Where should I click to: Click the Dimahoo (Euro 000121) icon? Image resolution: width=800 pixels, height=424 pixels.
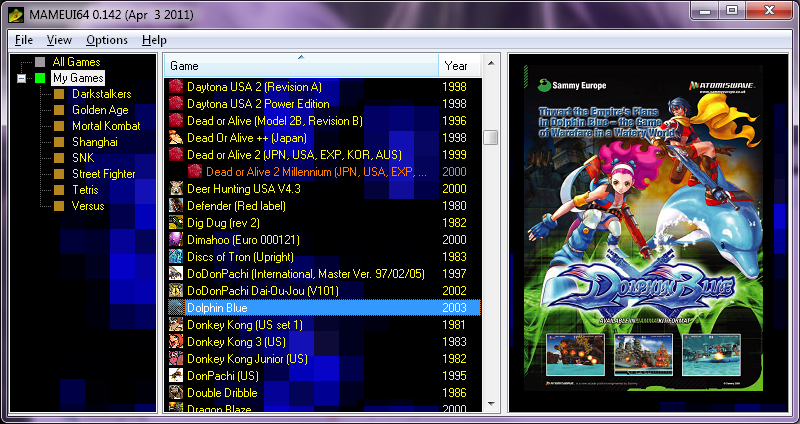coord(176,240)
